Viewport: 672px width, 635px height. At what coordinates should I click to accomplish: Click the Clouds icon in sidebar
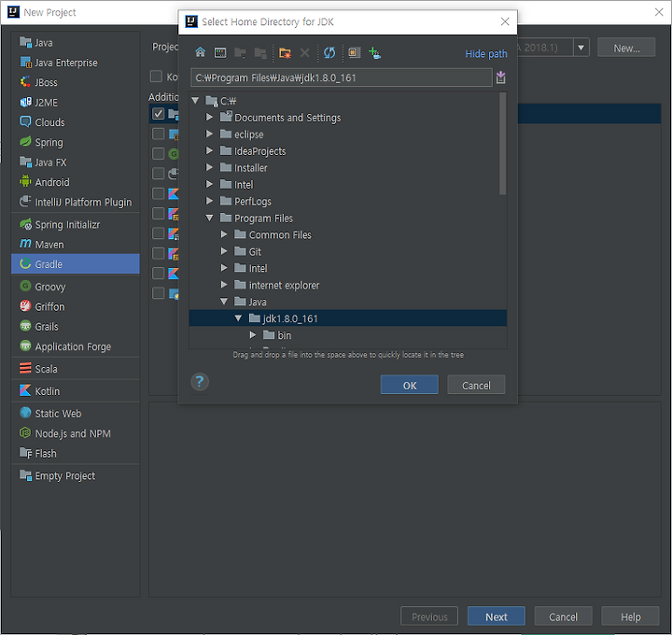25,121
